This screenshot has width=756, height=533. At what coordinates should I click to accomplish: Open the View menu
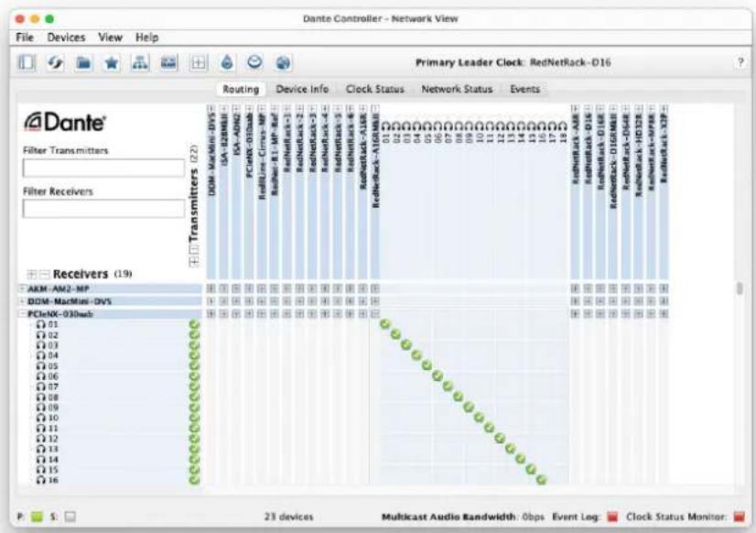click(x=110, y=38)
